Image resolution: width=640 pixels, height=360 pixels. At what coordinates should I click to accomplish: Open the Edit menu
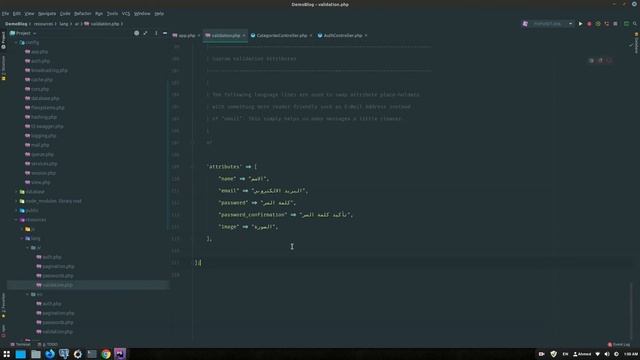(x=17, y=13)
